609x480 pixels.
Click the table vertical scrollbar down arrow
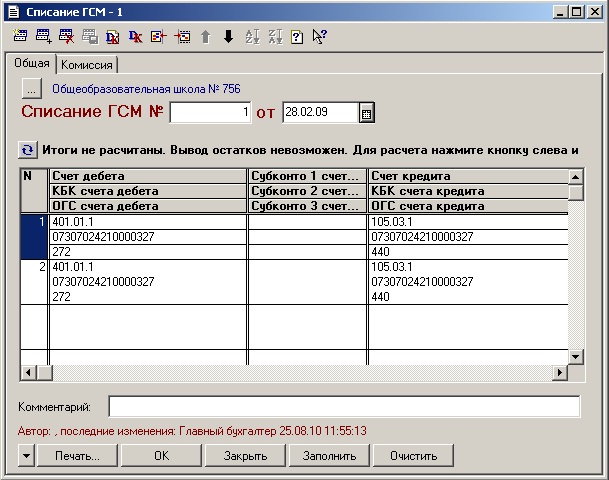pyautogui.click(x=576, y=357)
